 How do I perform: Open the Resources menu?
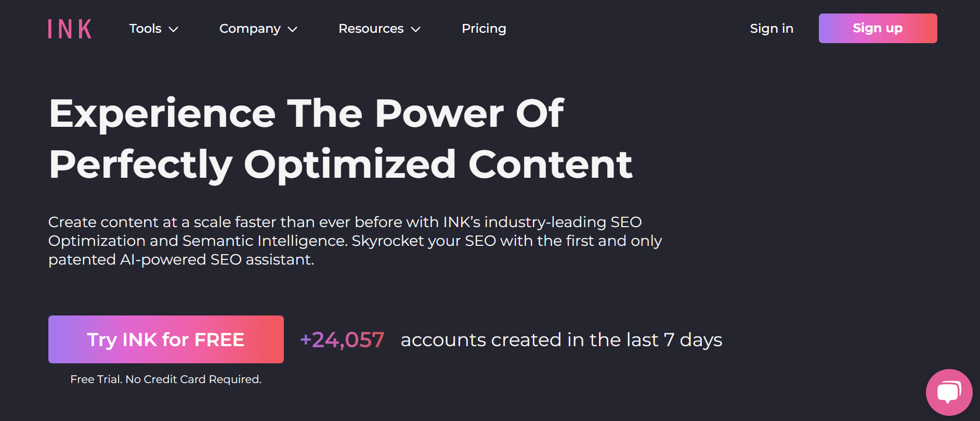[380, 29]
